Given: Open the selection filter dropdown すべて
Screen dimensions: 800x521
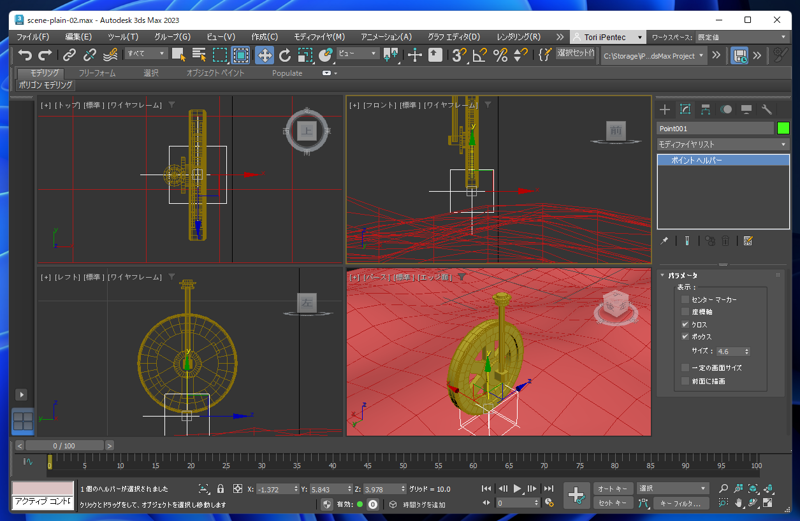Looking at the screenshot, I should 146,54.
